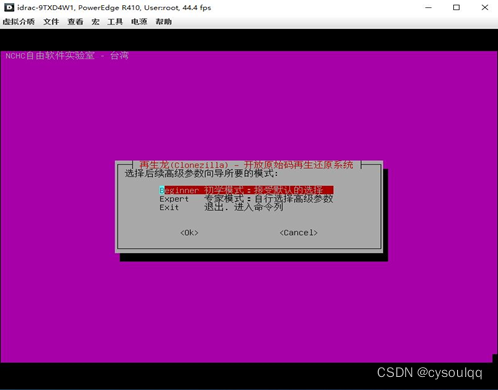The height and width of the screenshot is (390, 498).
Task: Close the iDRAC console window
Action: click(x=485, y=7)
